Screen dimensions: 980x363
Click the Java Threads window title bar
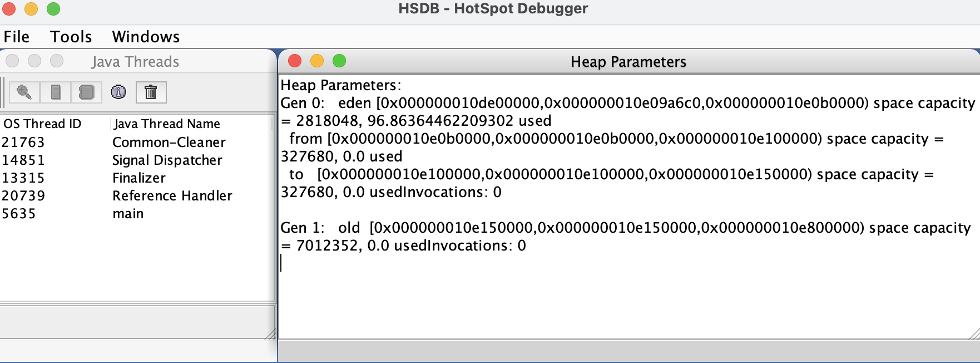[136, 61]
